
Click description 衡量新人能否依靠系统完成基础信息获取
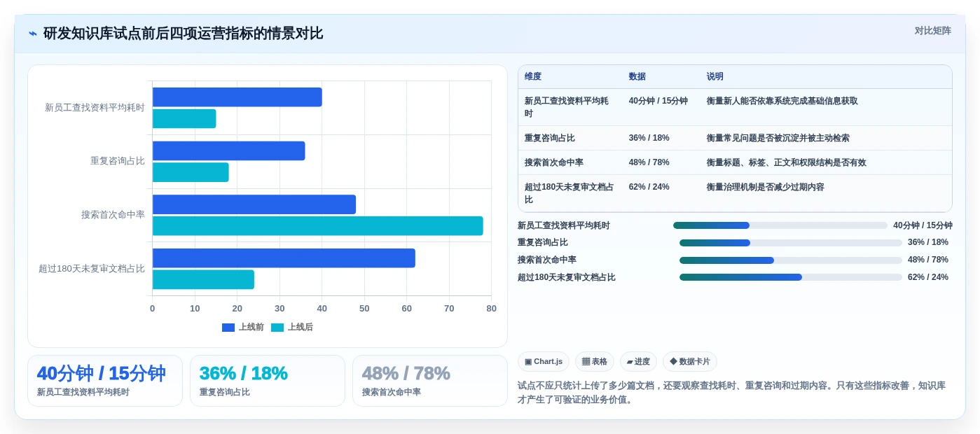782,101
